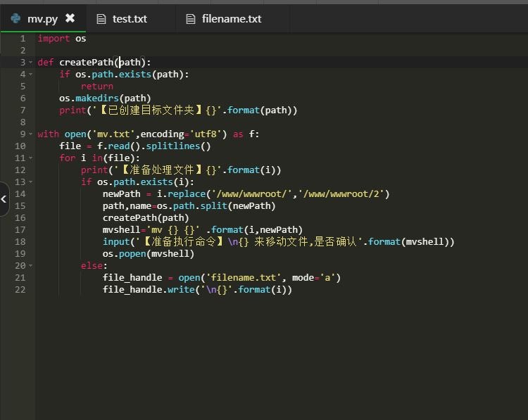
Task: Switch to the test.txt tab
Action: pos(130,19)
